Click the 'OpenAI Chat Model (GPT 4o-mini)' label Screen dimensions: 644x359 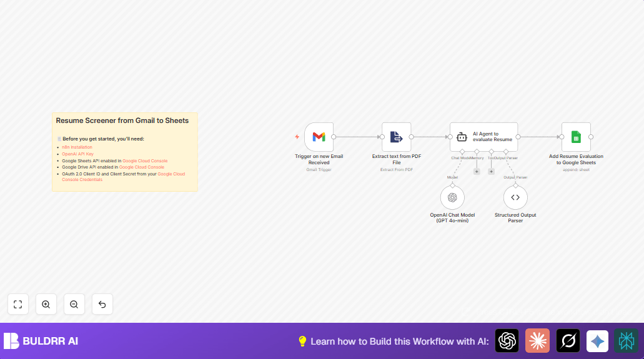(x=452, y=218)
